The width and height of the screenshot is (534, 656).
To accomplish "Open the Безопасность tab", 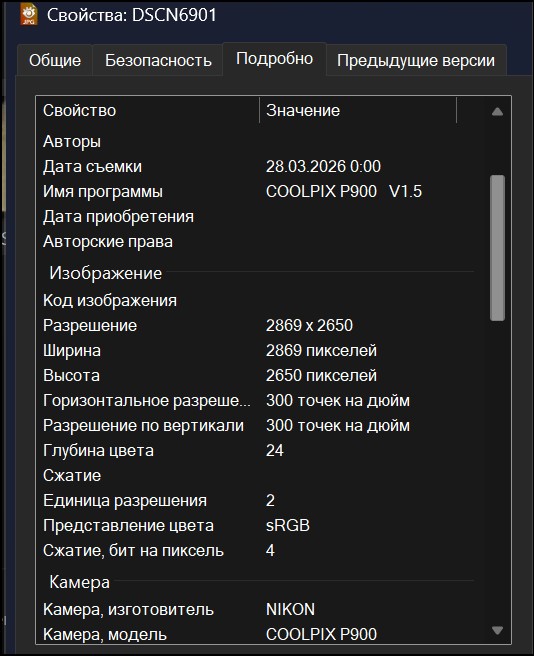I will (x=158, y=60).
